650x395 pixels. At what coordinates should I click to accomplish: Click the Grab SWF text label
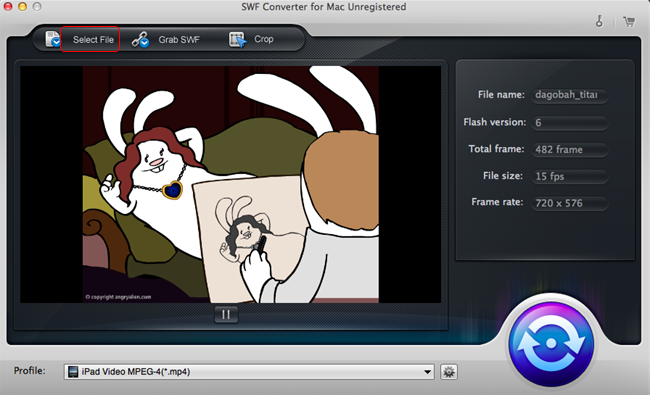[x=179, y=40]
